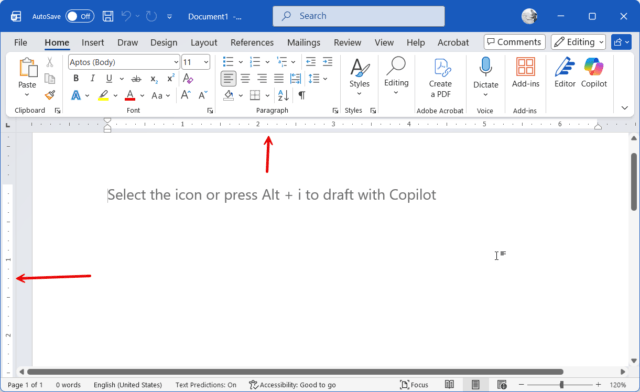The width and height of the screenshot is (640, 392).
Task: Expand the Paste options arrow
Action: click(x=27, y=95)
